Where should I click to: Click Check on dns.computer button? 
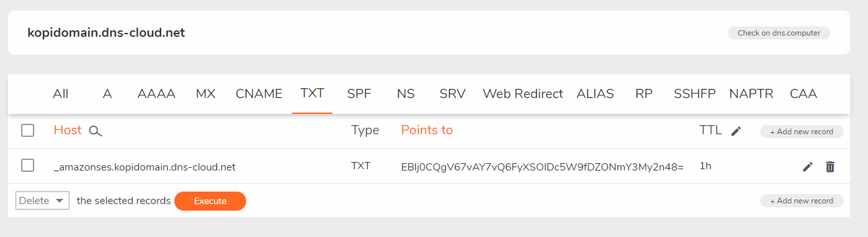[x=779, y=33]
